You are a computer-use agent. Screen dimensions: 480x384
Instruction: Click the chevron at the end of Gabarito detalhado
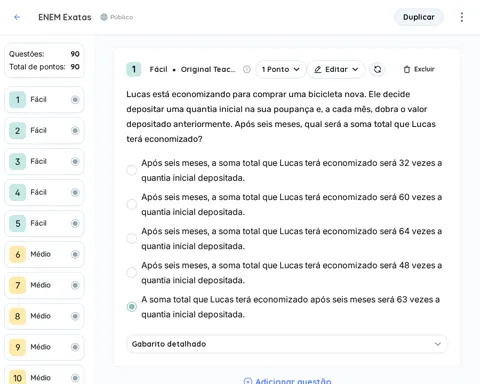coord(438,344)
